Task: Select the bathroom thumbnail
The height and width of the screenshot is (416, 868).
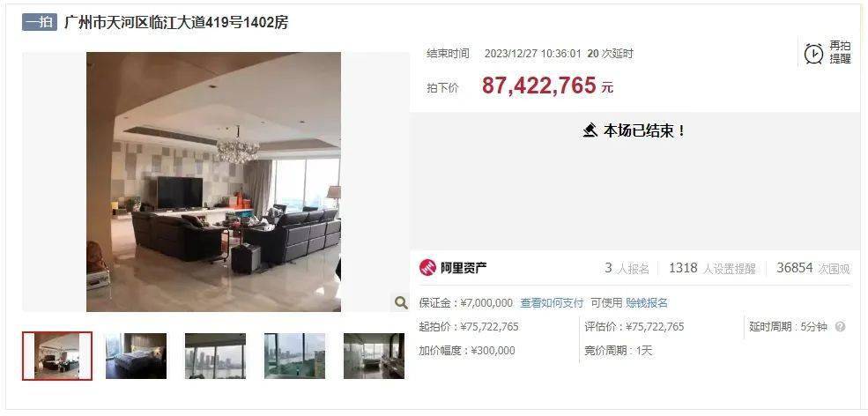Action: [x=374, y=356]
